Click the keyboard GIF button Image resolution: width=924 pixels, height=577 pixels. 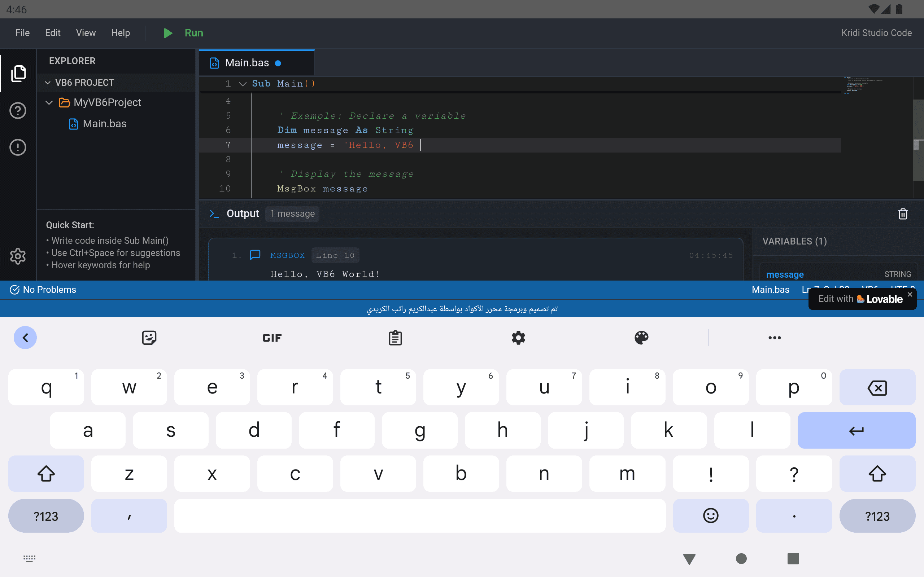pos(272,338)
